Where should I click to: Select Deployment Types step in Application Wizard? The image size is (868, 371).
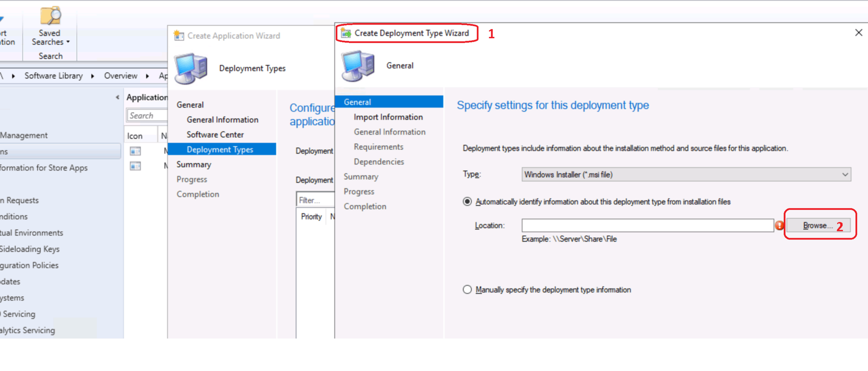tap(222, 149)
